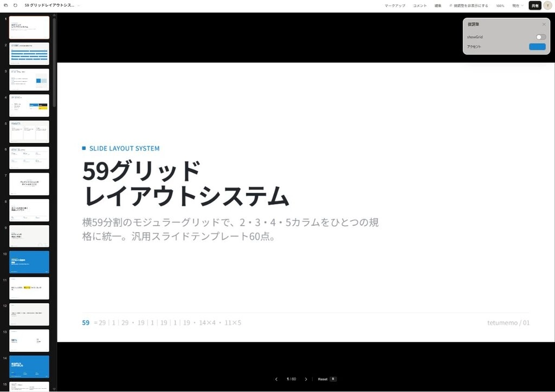Image resolution: width=555 pixels, height=392 pixels.
Task: Click the 共有 share button
Action: click(535, 5)
